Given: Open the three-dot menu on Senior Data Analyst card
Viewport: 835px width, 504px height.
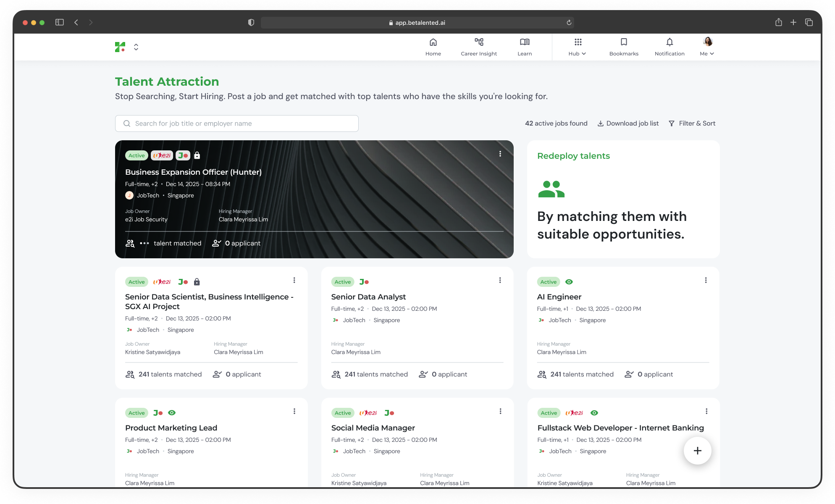Looking at the screenshot, I should click(500, 280).
